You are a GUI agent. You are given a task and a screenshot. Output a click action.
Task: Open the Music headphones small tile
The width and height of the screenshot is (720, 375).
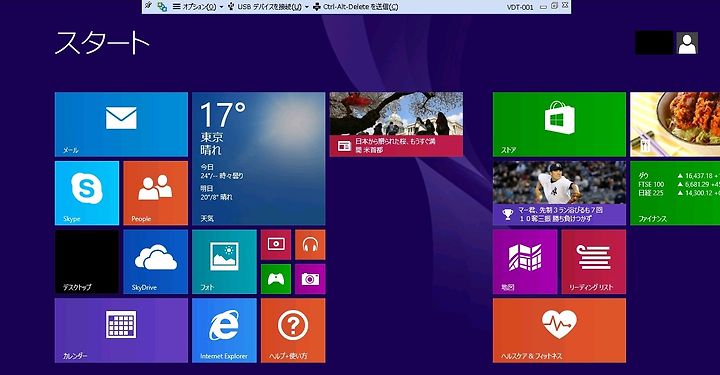point(310,245)
